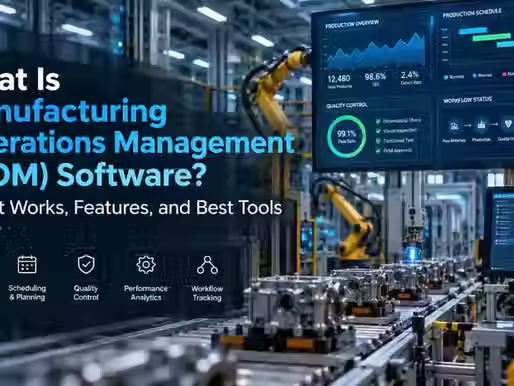The width and height of the screenshot is (514, 386).
Task: Toggle the Visual Inspection checkbox
Action: coord(378,131)
